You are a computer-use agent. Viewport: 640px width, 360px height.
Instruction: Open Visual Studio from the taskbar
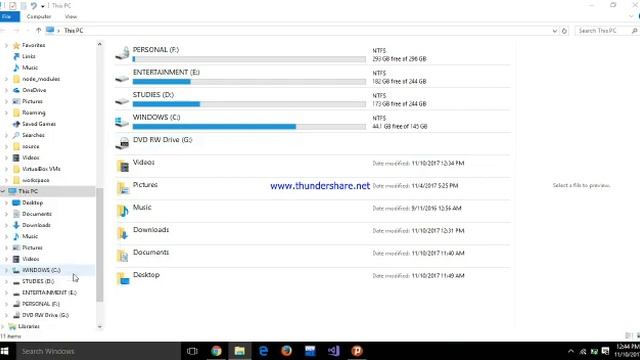[333, 351]
